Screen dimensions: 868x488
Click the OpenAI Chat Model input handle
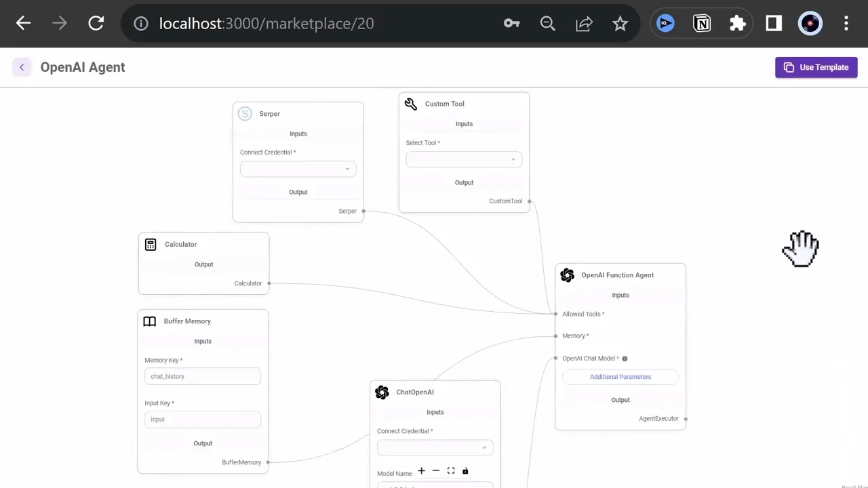point(555,358)
